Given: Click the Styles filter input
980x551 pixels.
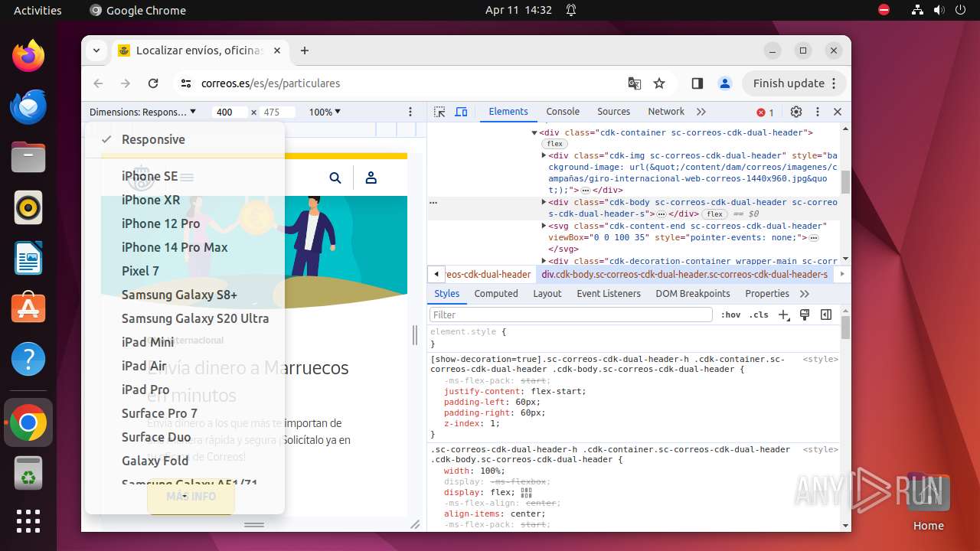Looking at the screenshot, I should pos(571,315).
